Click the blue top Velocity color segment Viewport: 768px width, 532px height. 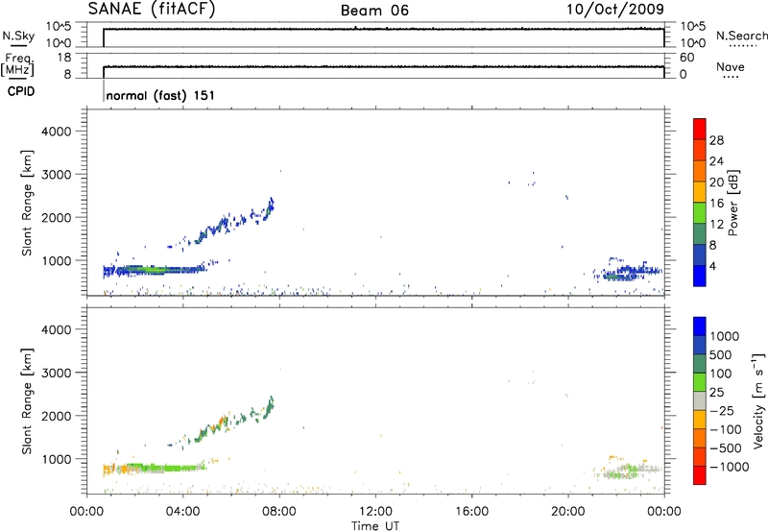click(x=700, y=326)
